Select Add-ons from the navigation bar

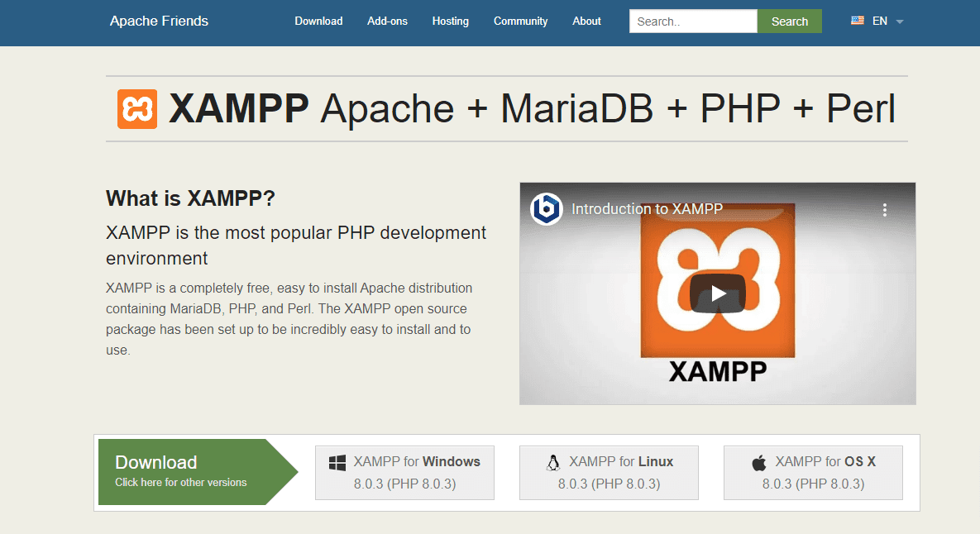[x=387, y=21]
